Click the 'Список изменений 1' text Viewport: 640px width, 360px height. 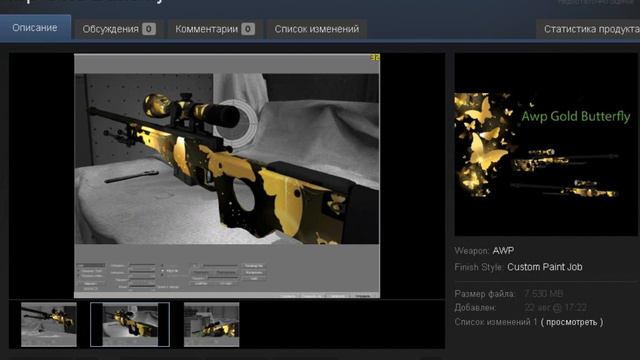[496, 322]
